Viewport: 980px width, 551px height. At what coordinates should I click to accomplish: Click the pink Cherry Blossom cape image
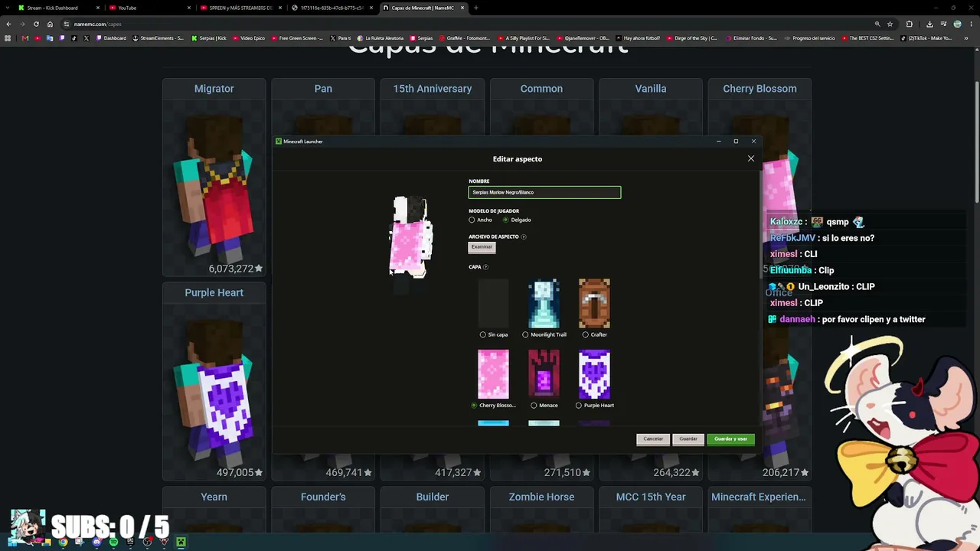pyautogui.click(x=493, y=374)
